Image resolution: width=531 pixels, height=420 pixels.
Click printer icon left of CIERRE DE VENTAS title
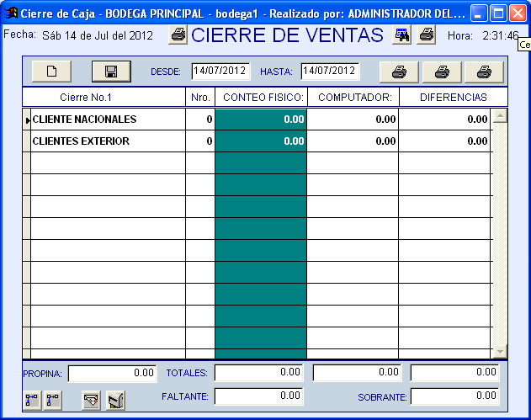point(178,35)
